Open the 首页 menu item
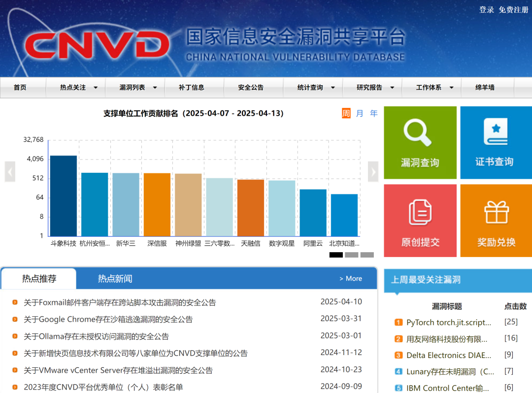Viewport: 532px width, 393px height. coord(20,87)
